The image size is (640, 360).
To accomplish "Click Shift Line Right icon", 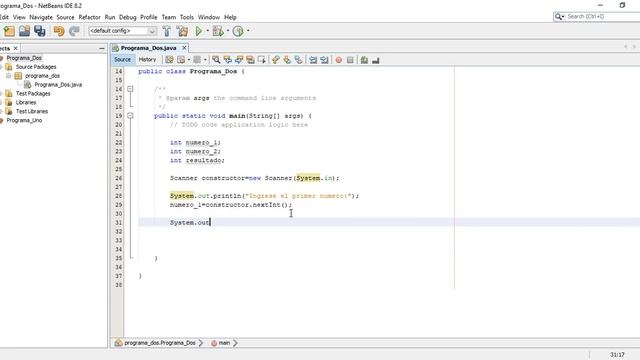I will pos(324,60).
